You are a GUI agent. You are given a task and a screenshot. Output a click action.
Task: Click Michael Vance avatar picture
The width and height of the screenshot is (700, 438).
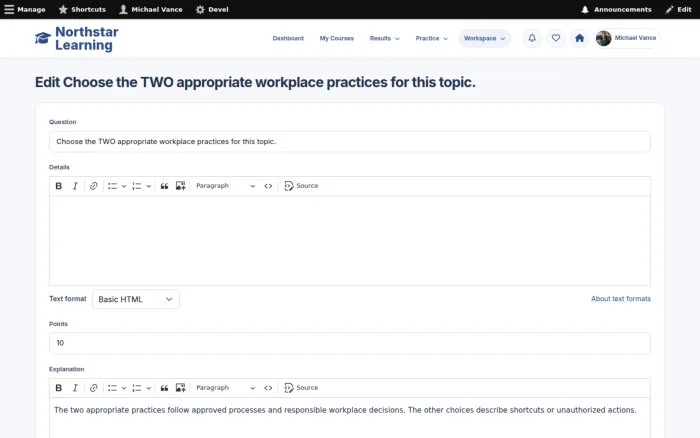click(604, 38)
